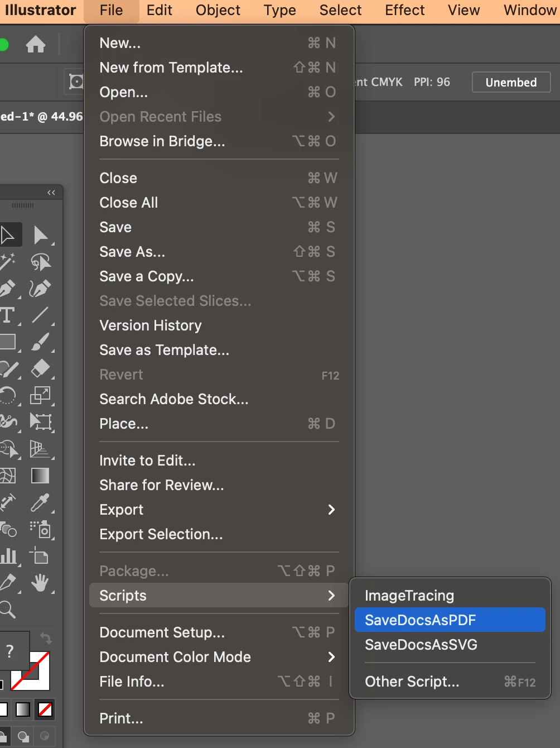Click the Unembed button
The image size is (560, 748).
click(x=511, y=82)
